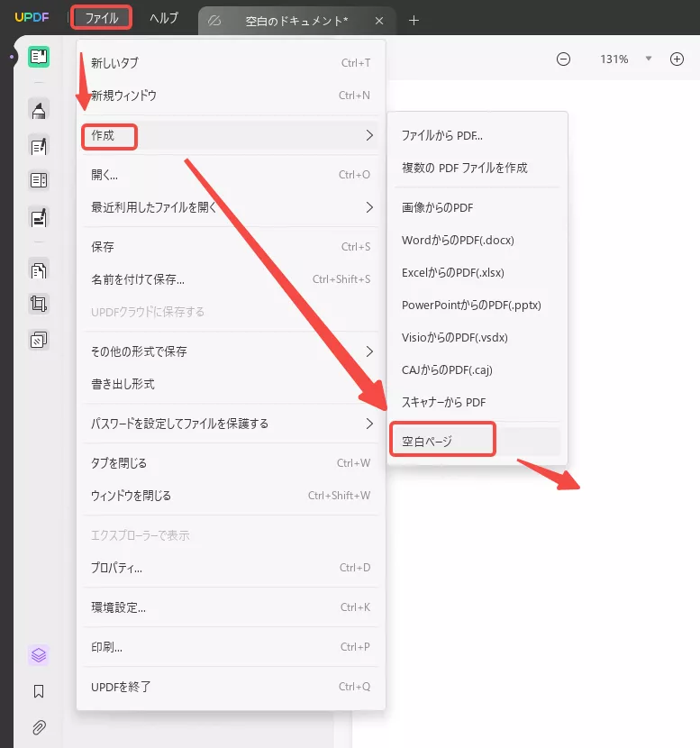
Task: Choose ウィンドウを閉じる menu item
Action: 231,496
